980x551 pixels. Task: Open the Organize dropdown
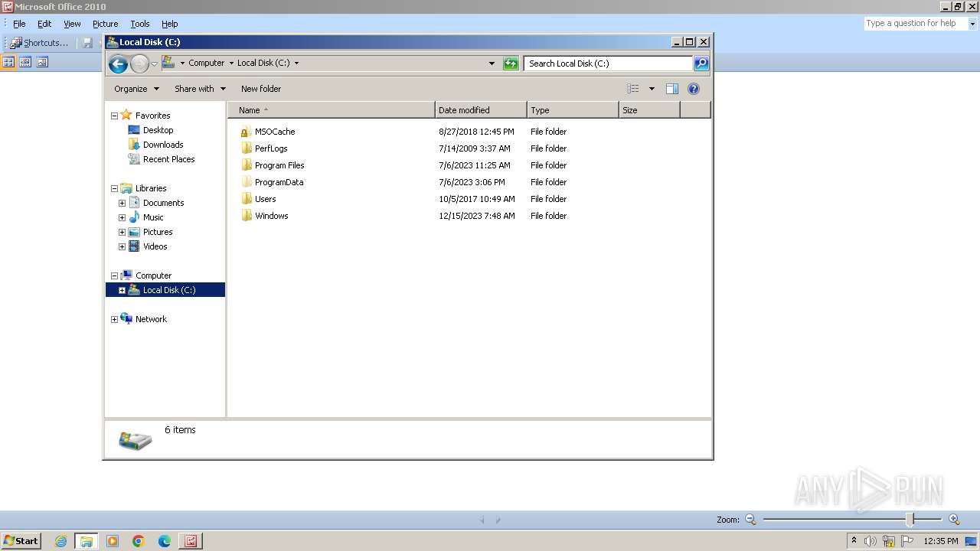pos(136,89)
